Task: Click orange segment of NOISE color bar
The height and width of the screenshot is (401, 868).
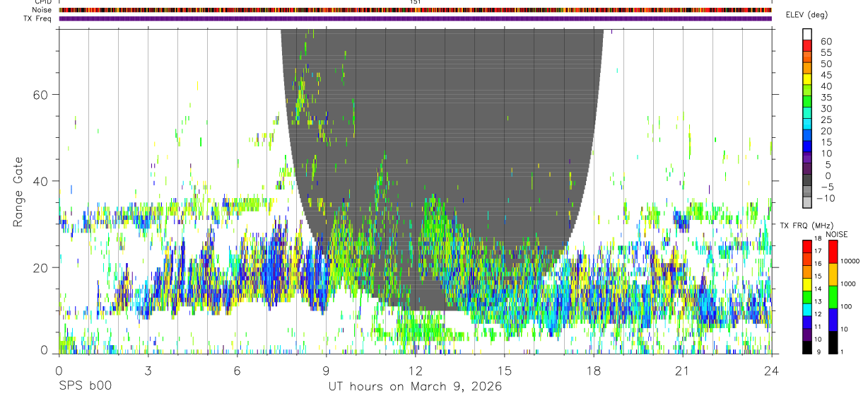Action: 833,274
